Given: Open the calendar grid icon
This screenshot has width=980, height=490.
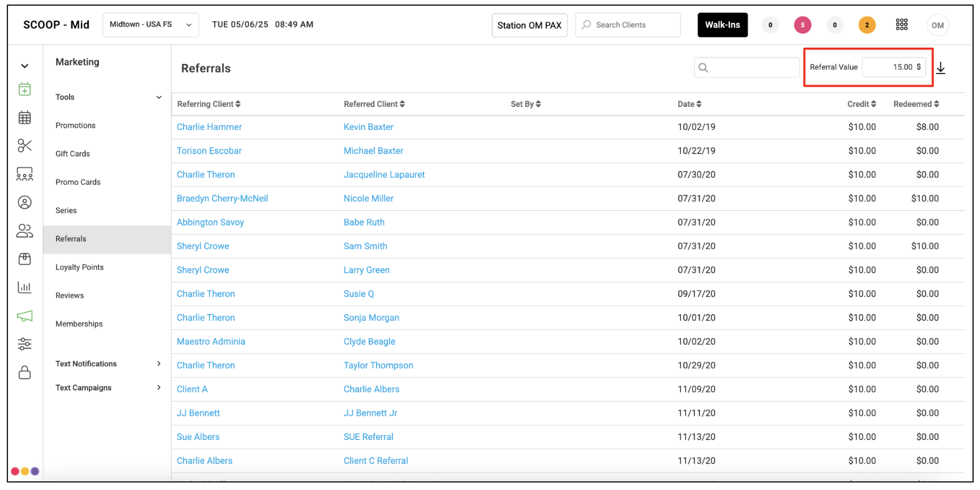Looking at the screenshot, I should click(x=25, y=117).
